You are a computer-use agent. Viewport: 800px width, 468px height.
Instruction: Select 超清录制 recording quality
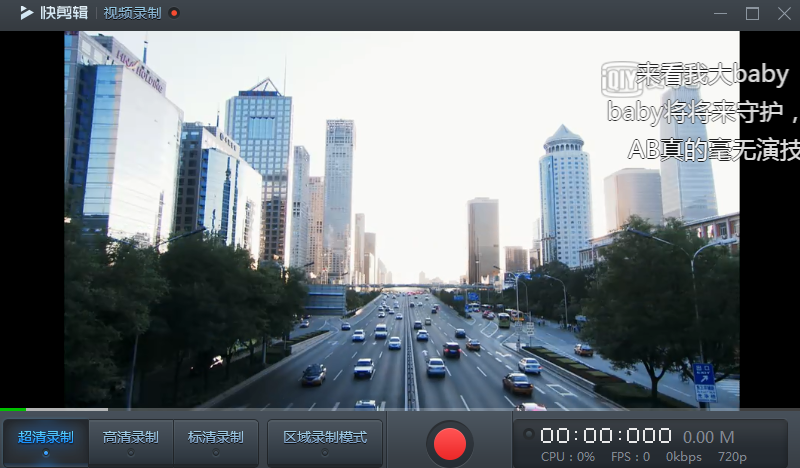(46, 441)
